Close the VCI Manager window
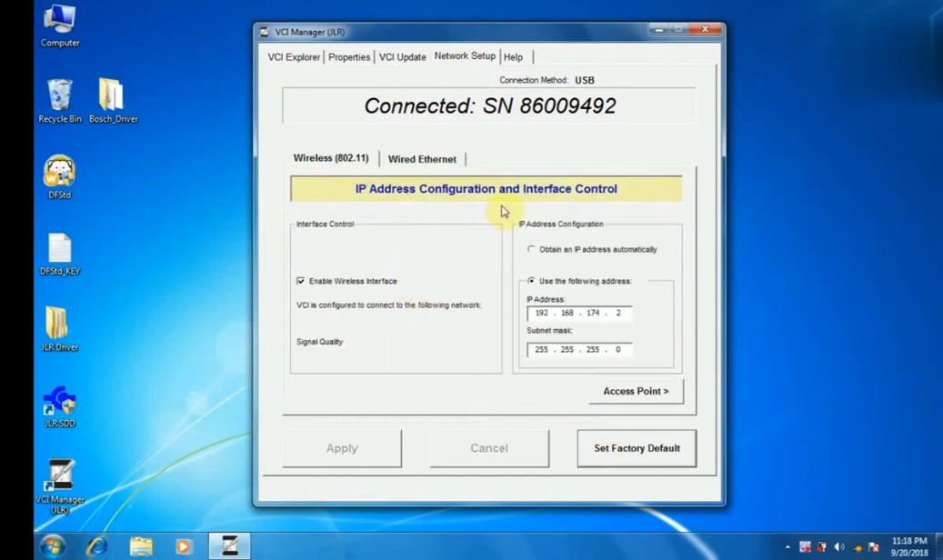This screenshot has height=560, width=943. click(705, 29)
